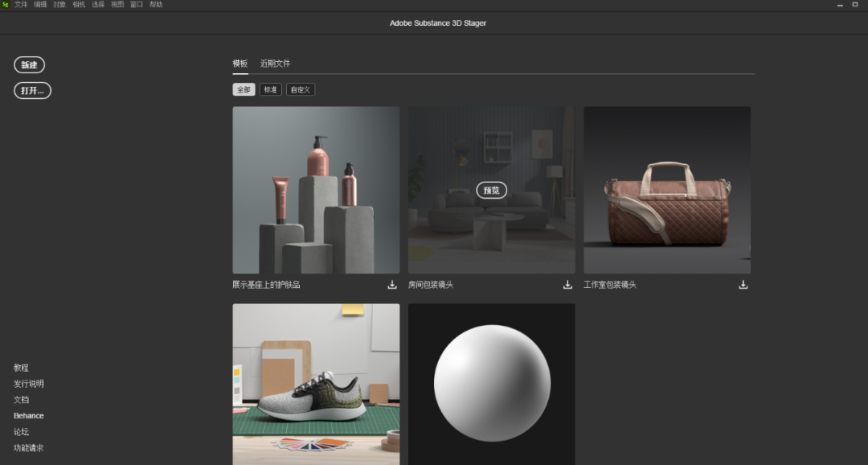Click the 新建 button

30,65
